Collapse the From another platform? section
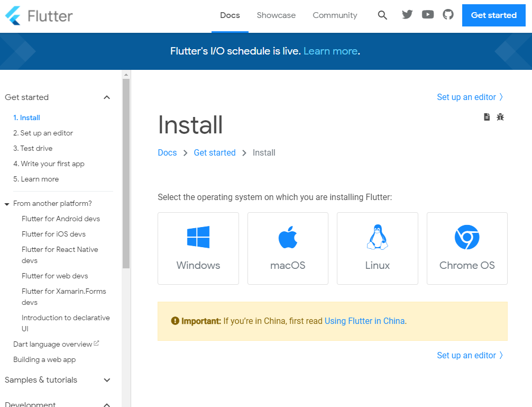532x407 pixels. pyautogui.click(x=6, y=203)
